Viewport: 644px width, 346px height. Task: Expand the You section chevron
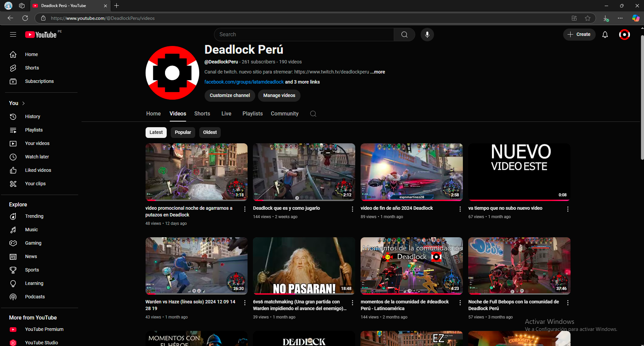23,103
